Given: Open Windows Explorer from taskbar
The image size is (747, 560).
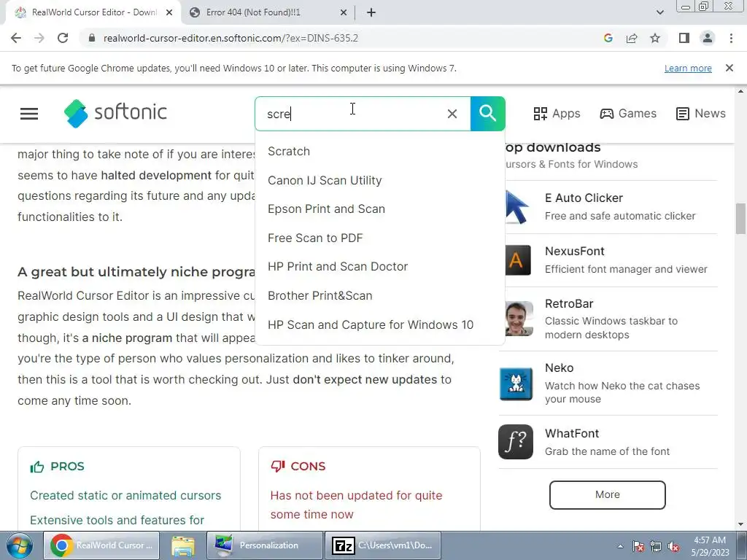Looking at the screenshot, I should coord(183,545).
